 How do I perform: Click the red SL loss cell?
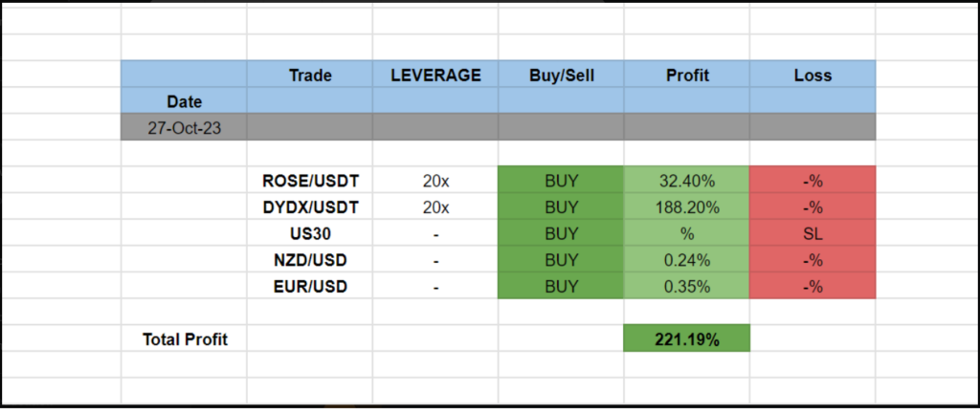click(813, 232)
